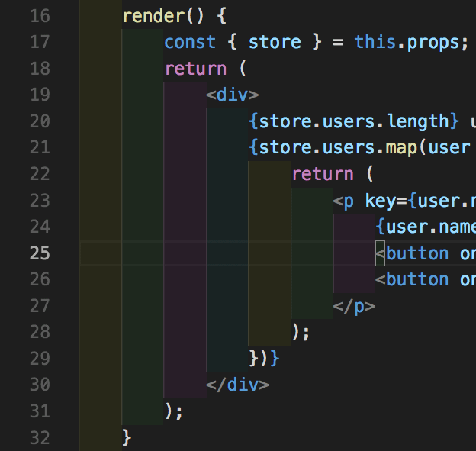Click line number 30 in gutter
The image size is (476, 451).
click(40, 385)
